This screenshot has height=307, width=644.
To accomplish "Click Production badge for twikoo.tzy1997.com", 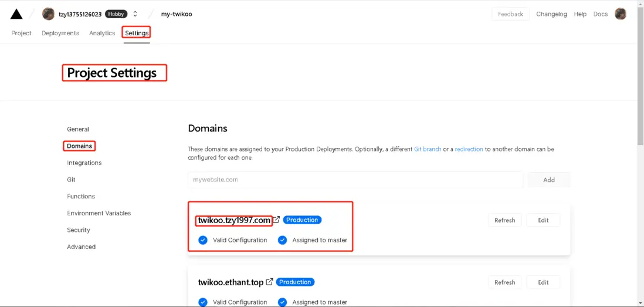I will [x=302, y=220].
